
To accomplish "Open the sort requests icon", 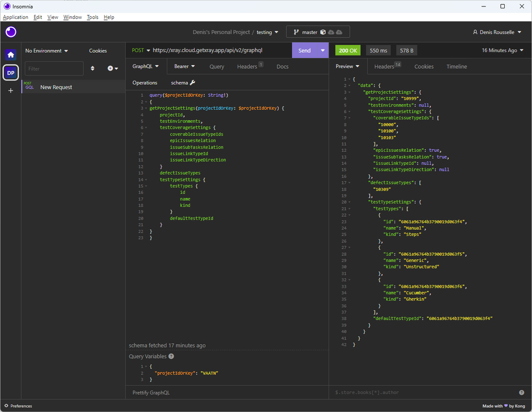I will pos(93,69).
